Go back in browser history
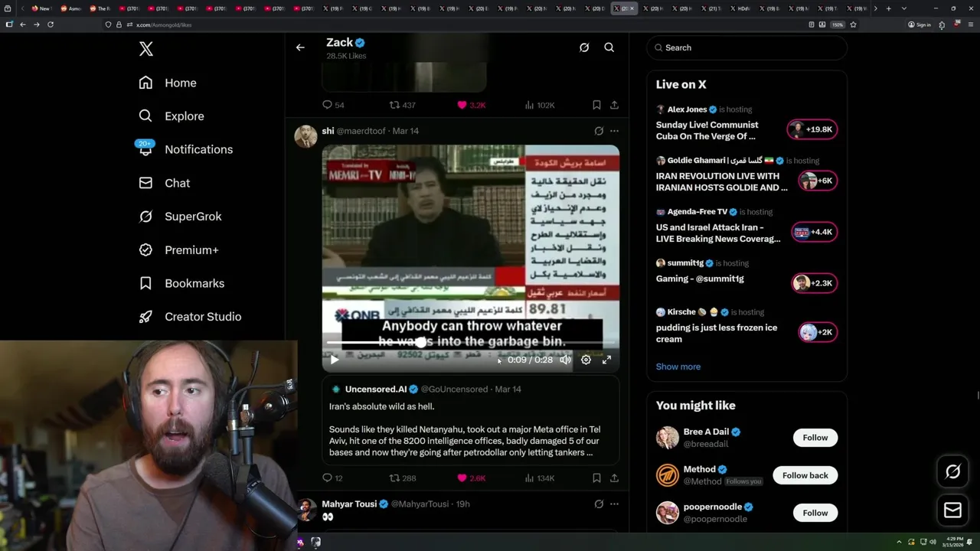 coord(23,24)
